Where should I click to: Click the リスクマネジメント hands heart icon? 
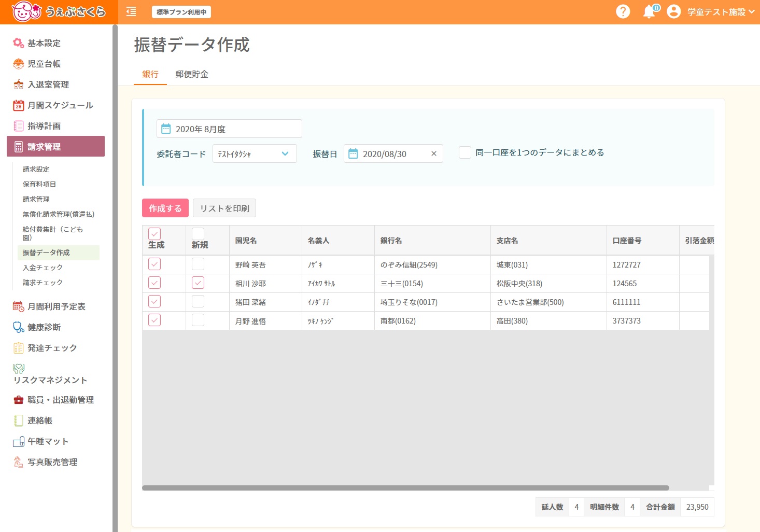[19, 369]
